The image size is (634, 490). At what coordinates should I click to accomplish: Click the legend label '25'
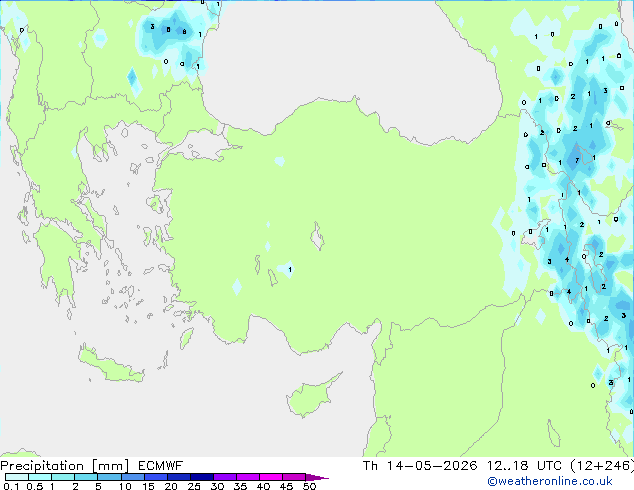(194, 486)
